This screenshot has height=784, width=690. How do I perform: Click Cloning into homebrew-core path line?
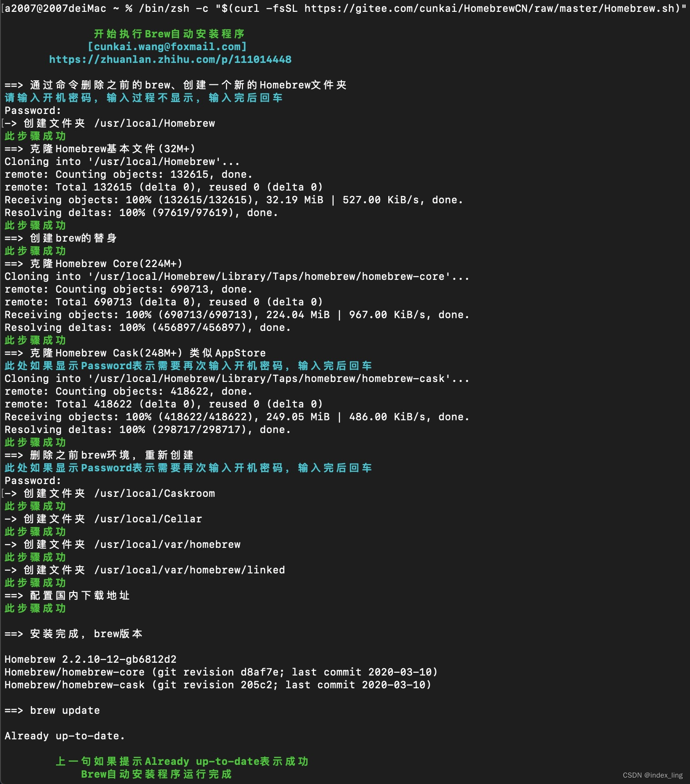(237, 276)
